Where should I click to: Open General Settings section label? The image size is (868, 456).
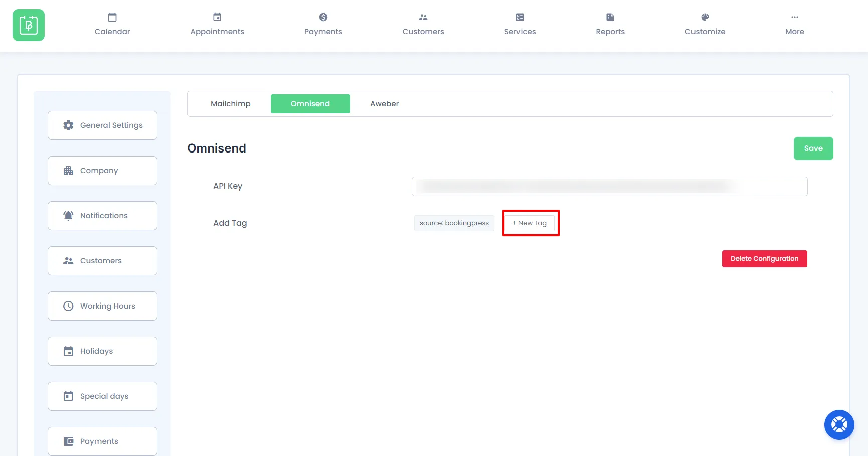tap(111, 125)
